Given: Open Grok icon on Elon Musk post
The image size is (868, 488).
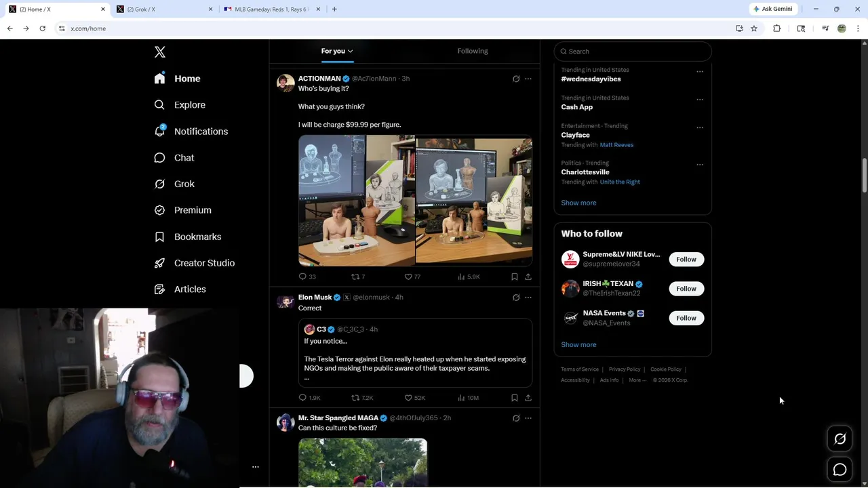Looking at the screenshot, I should pos(516,298).
